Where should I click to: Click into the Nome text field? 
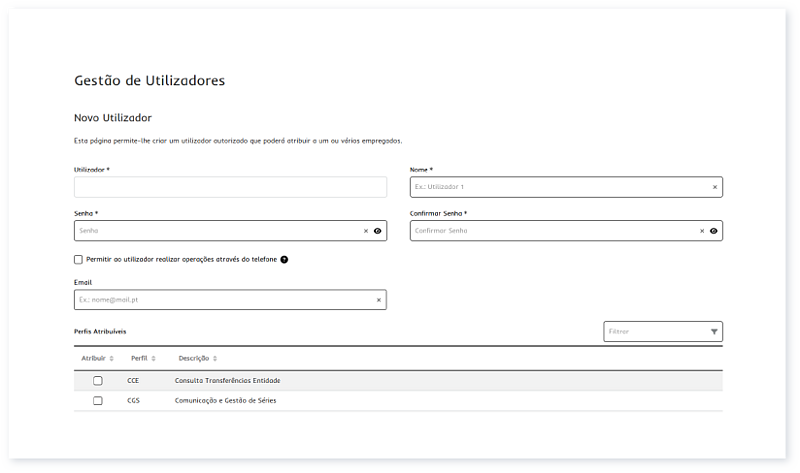[555, 187]
